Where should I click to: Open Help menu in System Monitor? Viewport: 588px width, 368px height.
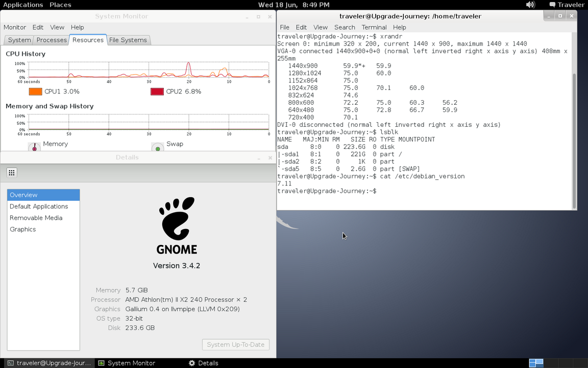pyautogui.click(x=77, y=28)
